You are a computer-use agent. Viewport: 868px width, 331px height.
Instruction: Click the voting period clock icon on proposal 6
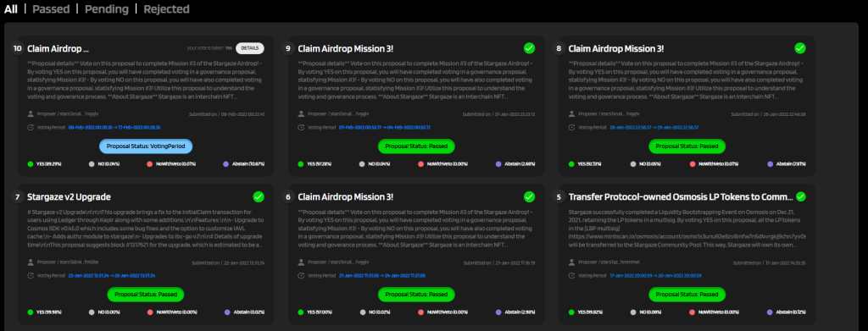coord(301,275)
